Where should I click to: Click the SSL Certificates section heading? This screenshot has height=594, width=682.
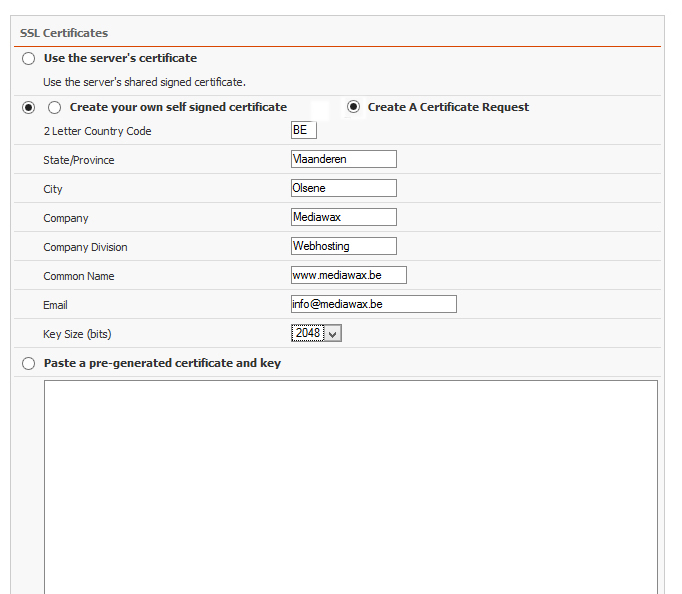click(x=64, y=33)
